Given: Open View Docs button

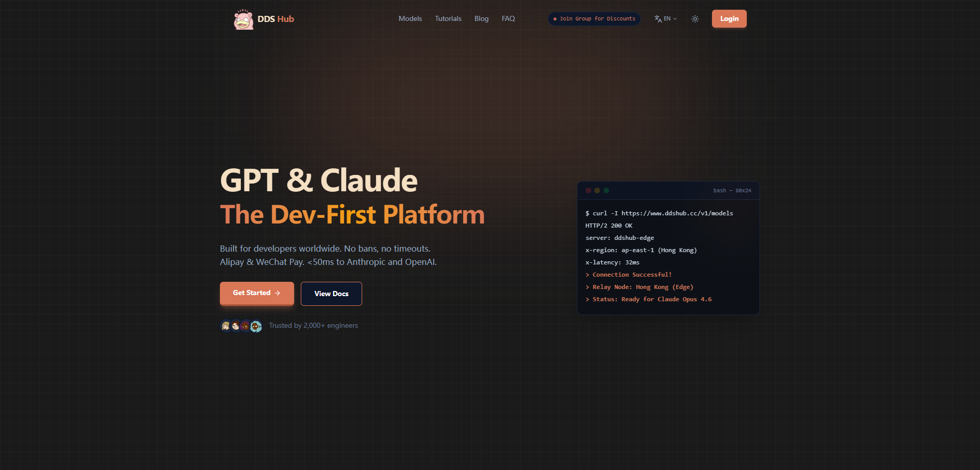Looking at the screenshot, I should coord(331,294).
